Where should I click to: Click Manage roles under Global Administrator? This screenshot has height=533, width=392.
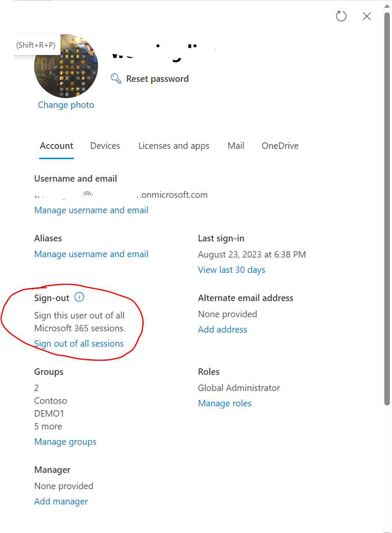click(x=225, y=403)
